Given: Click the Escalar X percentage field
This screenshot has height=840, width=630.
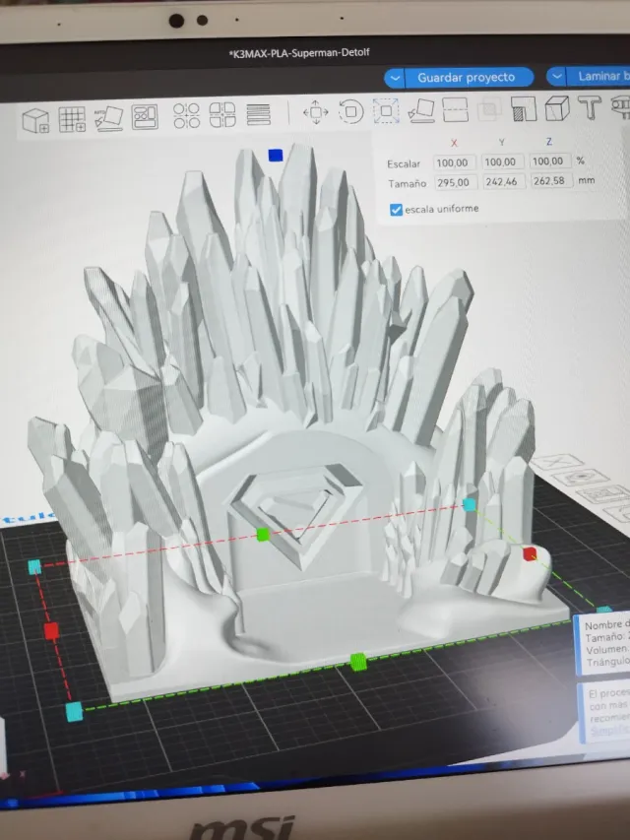Looking at the screenshot, I should [454, 162].
